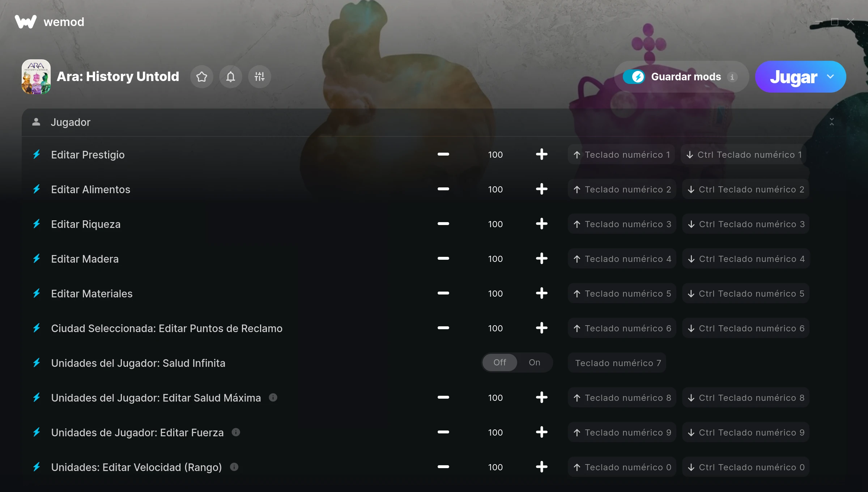Click the Jugar button

tap(793, 77)
